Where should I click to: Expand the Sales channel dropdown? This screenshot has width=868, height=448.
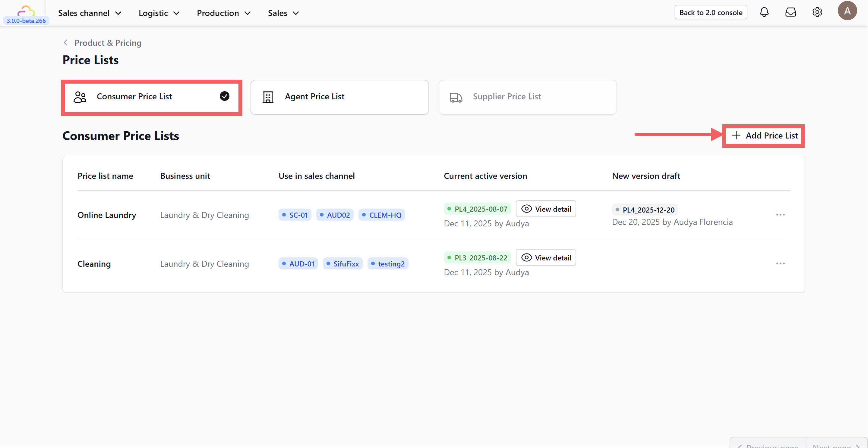(89, 13)
